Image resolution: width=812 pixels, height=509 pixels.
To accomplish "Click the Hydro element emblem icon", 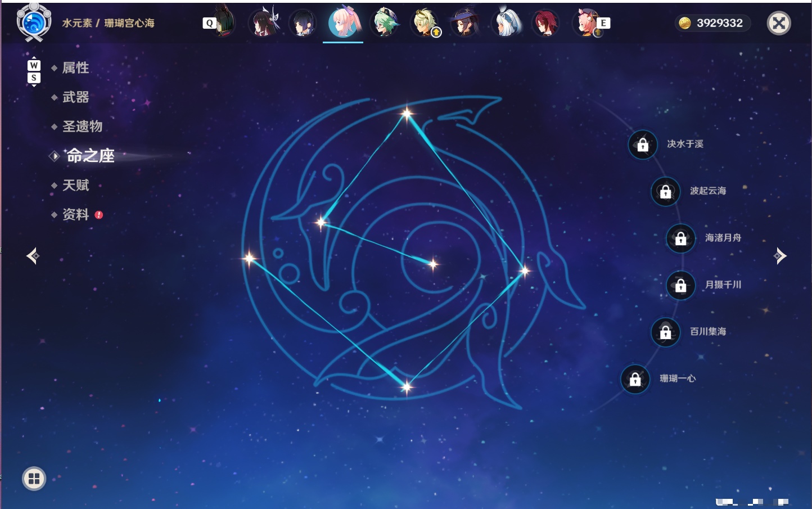I will 34,22.
